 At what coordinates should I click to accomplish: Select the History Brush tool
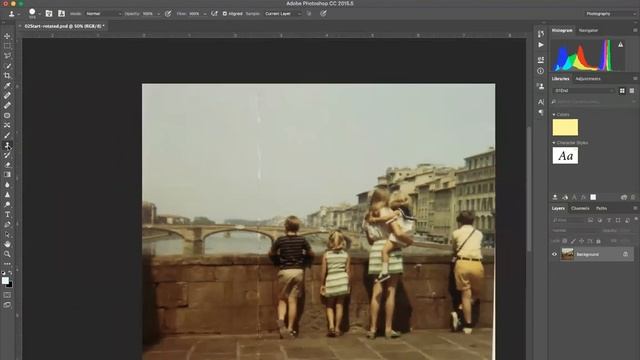(x=7, y=155)
